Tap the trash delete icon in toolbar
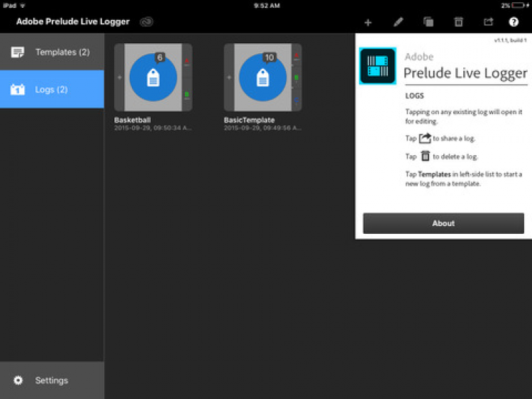Image resolution: width=532 pixels, height=399 pixels. pos(458,22)
